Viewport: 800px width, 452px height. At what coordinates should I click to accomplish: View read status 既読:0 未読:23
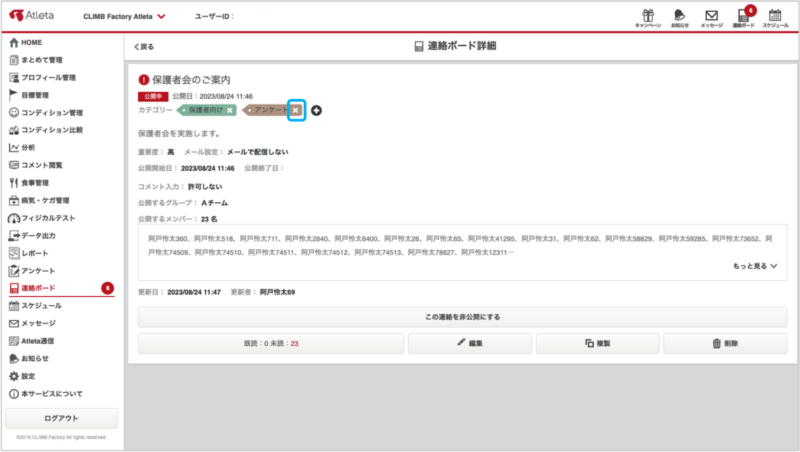271,343
